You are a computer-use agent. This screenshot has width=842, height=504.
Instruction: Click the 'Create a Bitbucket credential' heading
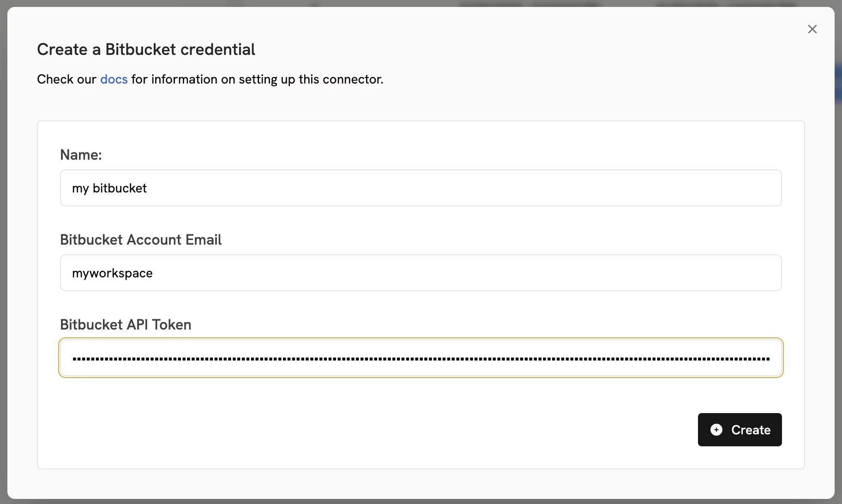[x=146, y=49]
